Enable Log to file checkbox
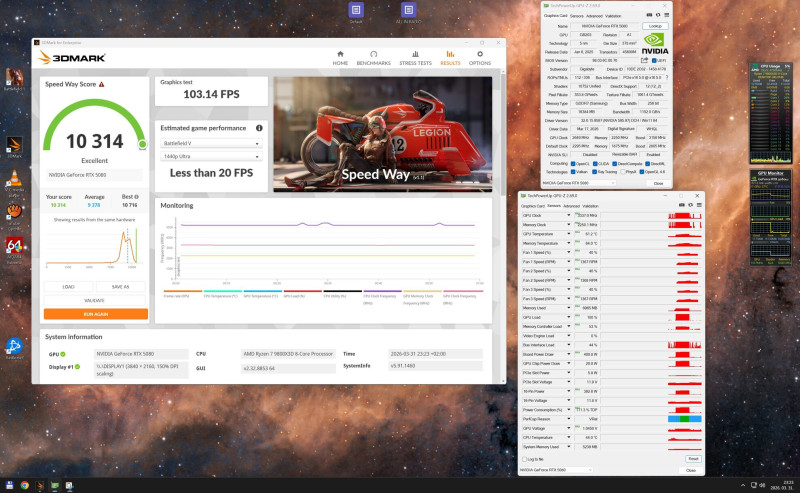 coord(524,459)
